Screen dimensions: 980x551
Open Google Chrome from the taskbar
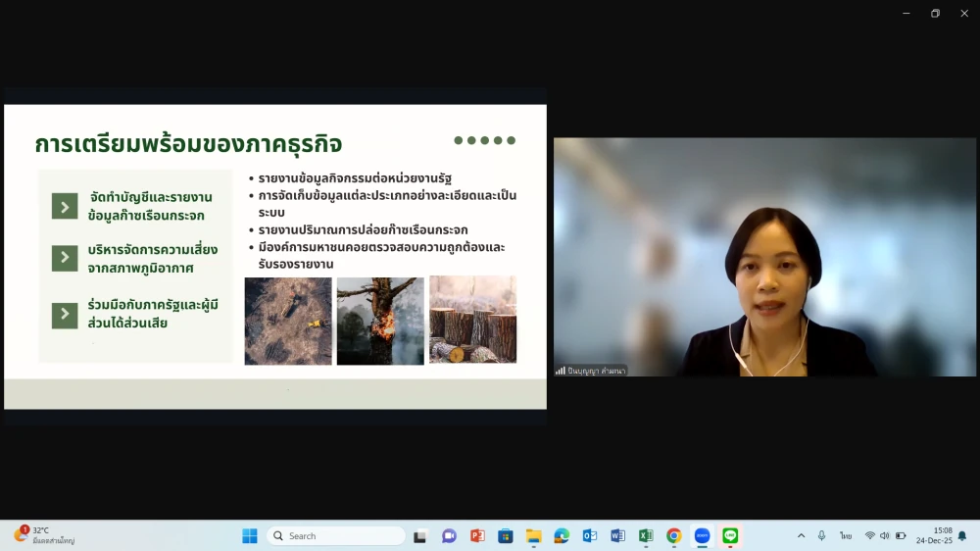click(x=674, y=536)
